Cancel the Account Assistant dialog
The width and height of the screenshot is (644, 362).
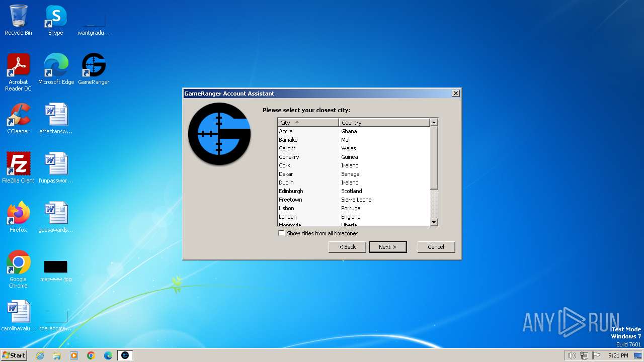point(436,247)
